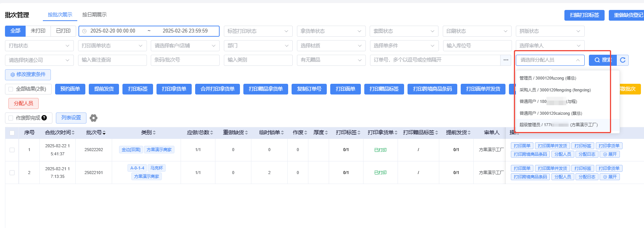Sort by 厚度 column arrows
Image resolution: width=644 pixels, height=228 pixels.
point(326,133)
